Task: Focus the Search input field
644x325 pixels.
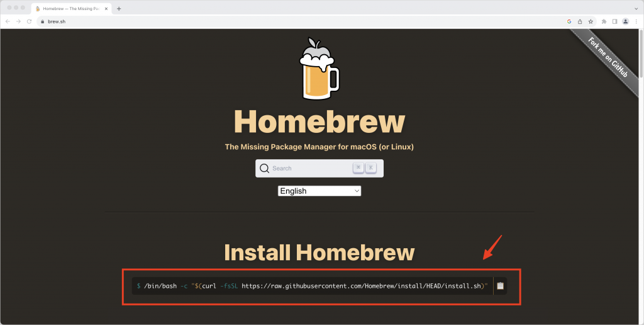Action: (x=319, y=168)
